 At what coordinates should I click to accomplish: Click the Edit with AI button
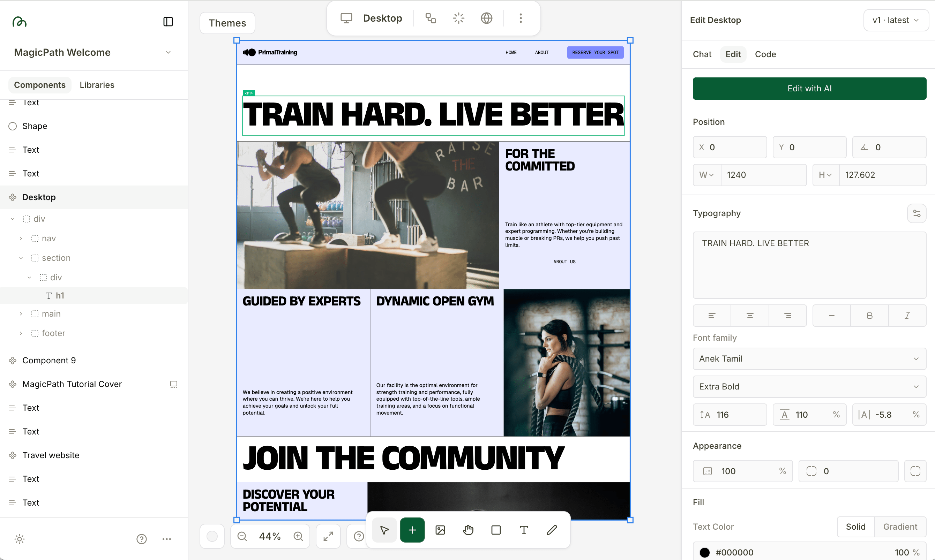[x=809, y=88]
